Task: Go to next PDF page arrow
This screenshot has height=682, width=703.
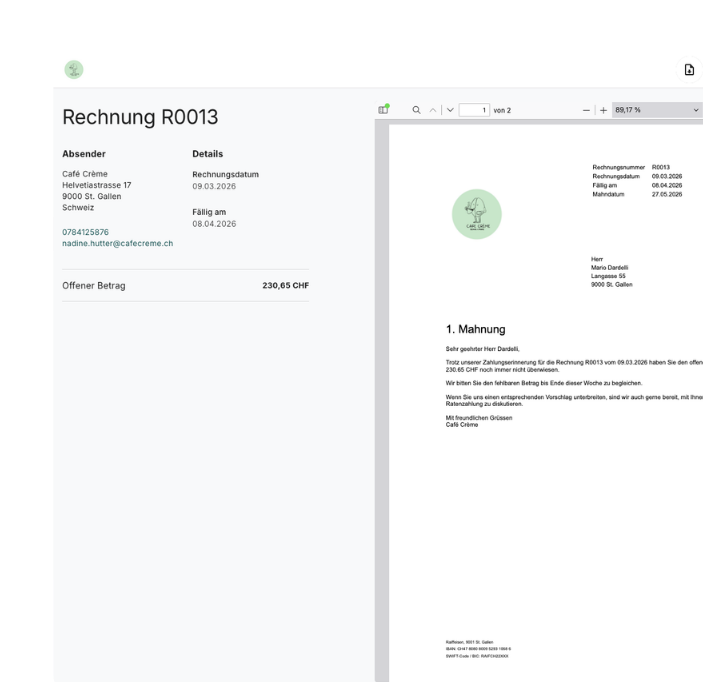Action: click(x=450, y=110)
